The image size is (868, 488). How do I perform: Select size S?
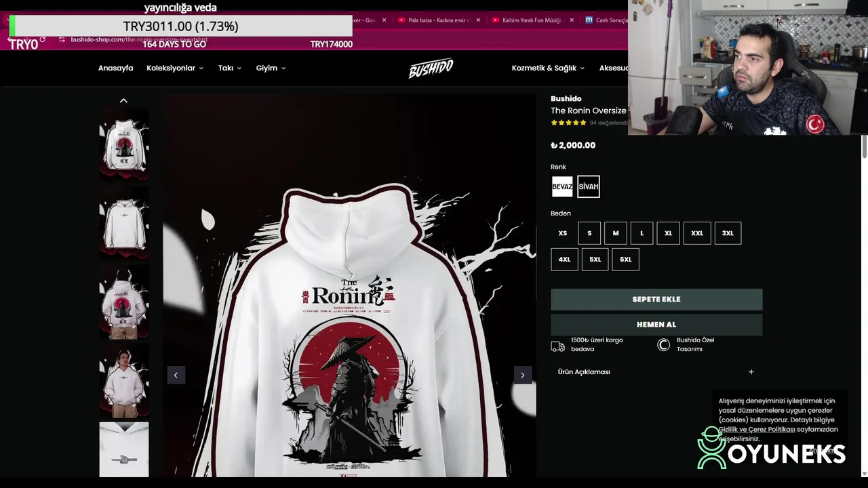pos(589,233)
